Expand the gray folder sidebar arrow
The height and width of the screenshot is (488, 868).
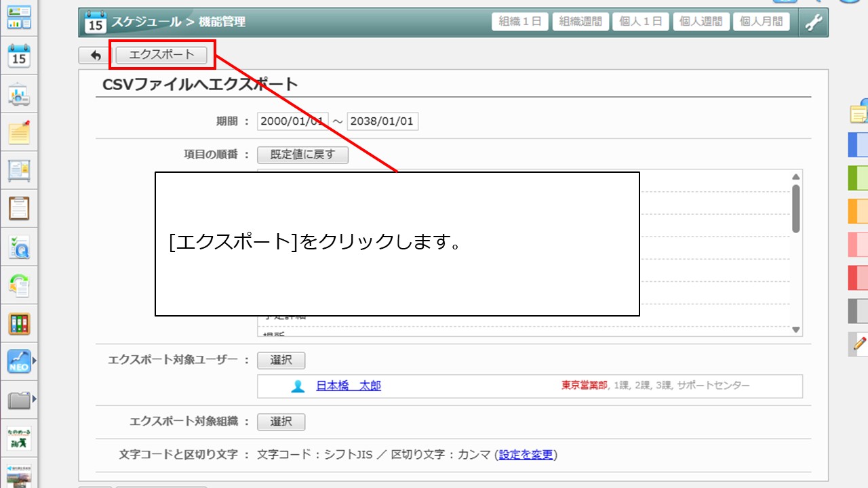point(35,401)
